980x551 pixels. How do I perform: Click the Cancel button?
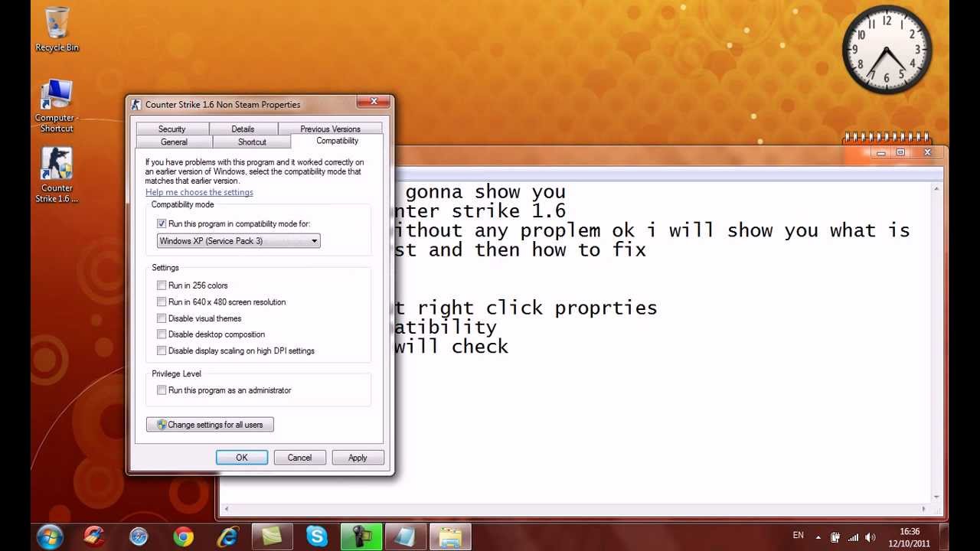299,458
